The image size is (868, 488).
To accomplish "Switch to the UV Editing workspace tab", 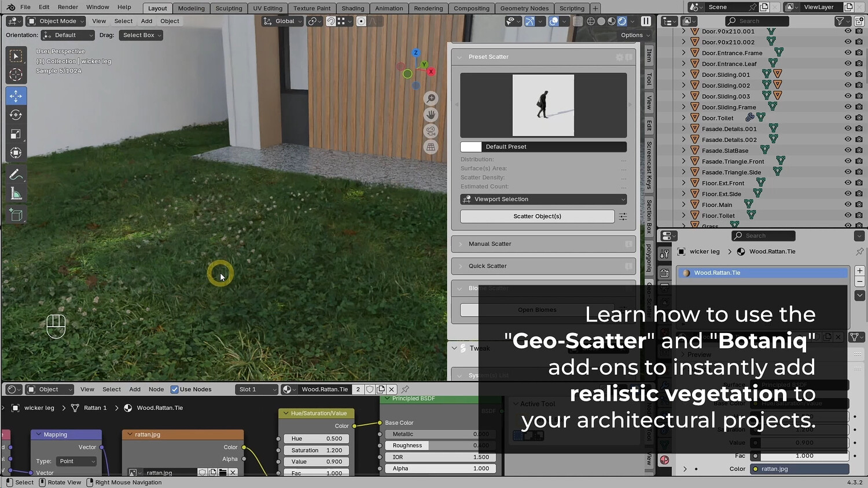I will [267, 8].
